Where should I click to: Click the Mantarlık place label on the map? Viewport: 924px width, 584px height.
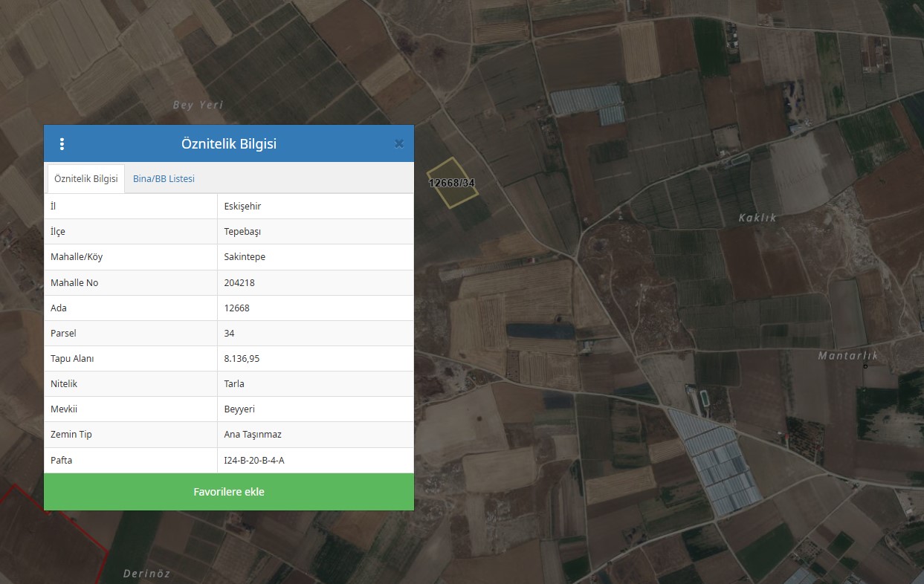tap(848, 356)
